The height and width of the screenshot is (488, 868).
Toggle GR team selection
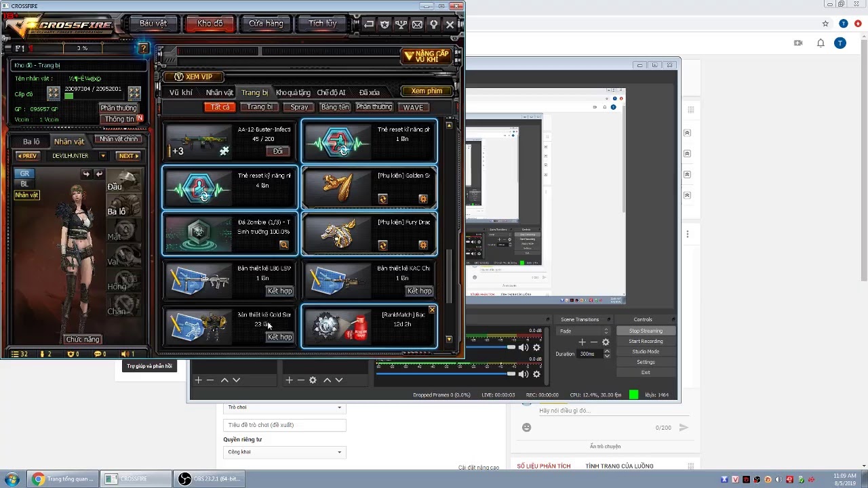pyautogui.click(x=24, y=174)
